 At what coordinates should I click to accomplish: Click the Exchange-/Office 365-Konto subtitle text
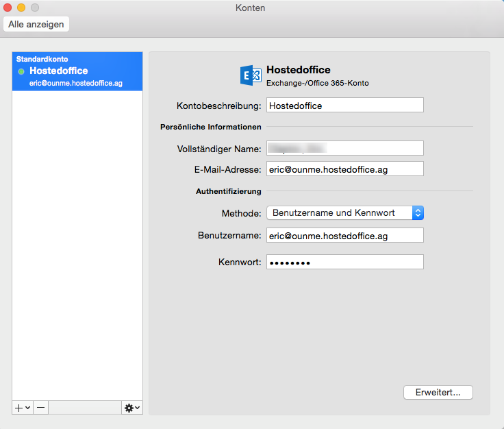[317, 83]
